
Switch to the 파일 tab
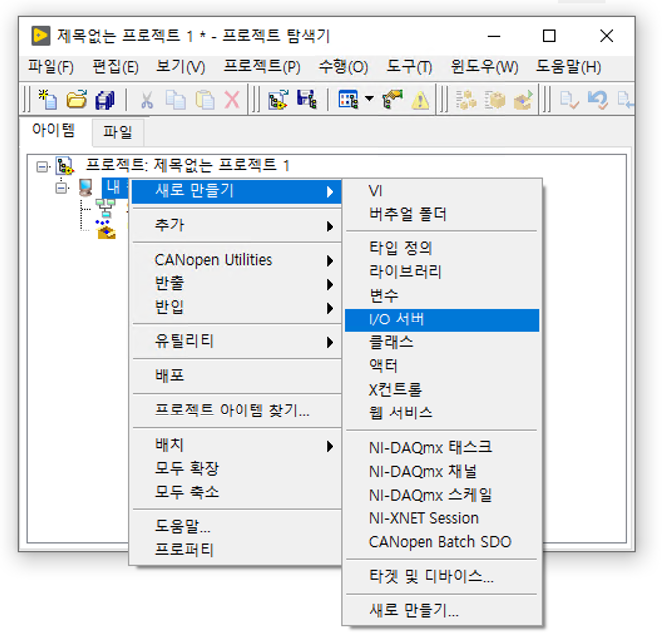(x=118, y=133)
